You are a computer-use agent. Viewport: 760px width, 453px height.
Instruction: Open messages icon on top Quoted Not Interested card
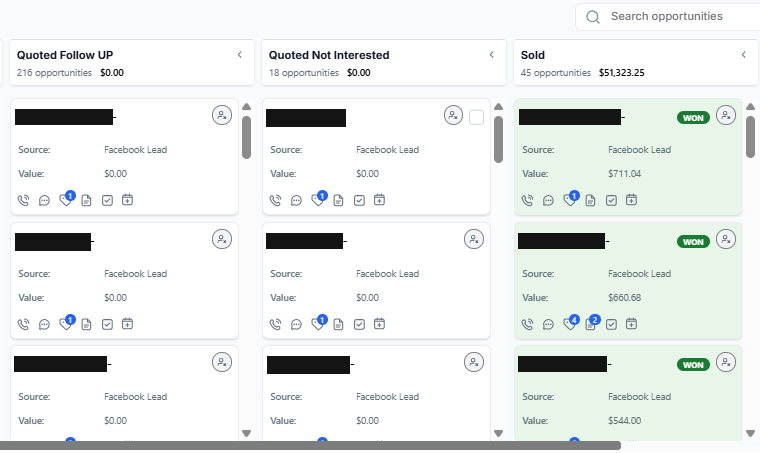coord(296,200)
